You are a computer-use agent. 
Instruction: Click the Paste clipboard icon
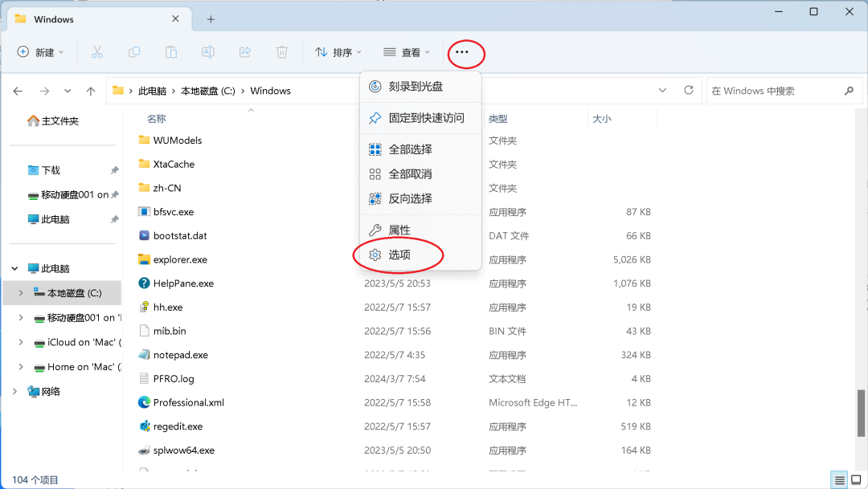(x=171, y=52)
